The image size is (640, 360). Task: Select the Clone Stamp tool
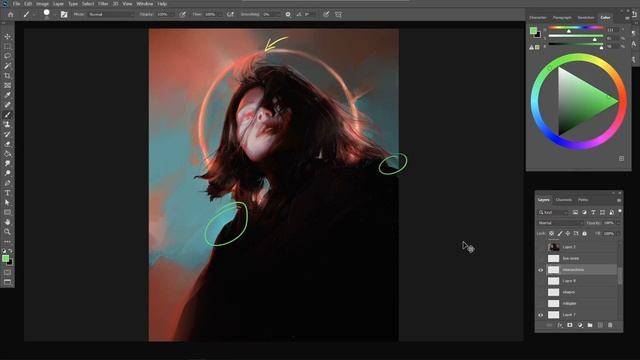pos(7,124)
